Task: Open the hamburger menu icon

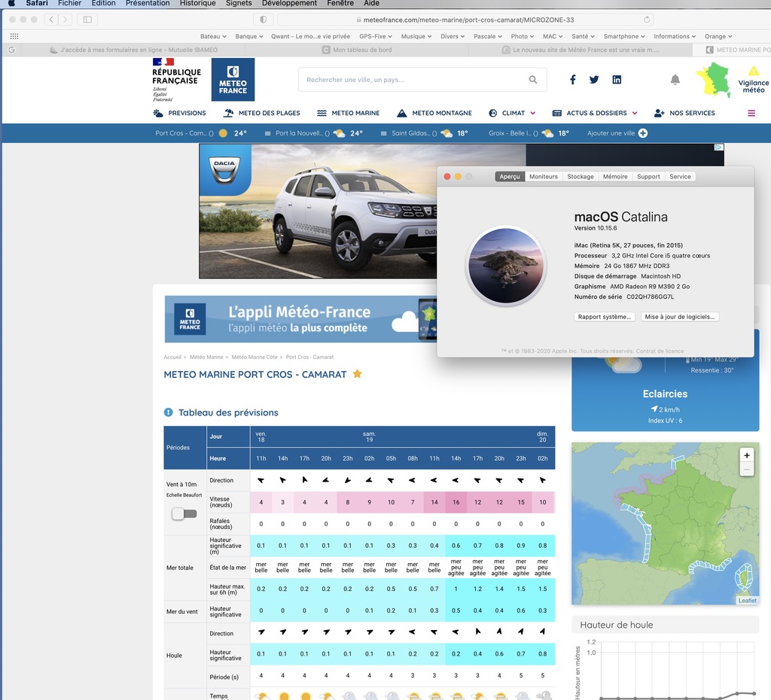Action: (751, 113)
